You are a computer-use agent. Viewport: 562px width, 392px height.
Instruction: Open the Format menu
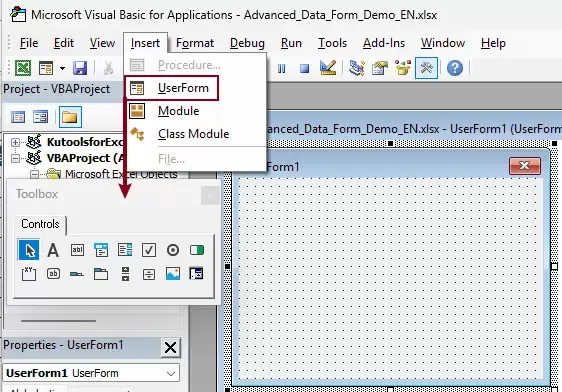tap(195, 43)
